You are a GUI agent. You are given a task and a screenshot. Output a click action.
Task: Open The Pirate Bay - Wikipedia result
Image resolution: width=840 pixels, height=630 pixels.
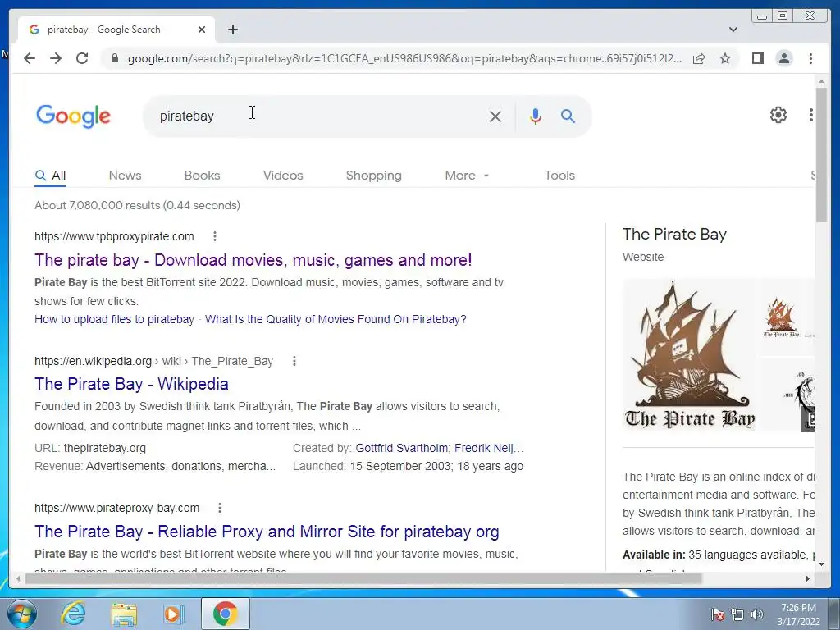click(x=131, y=384)
